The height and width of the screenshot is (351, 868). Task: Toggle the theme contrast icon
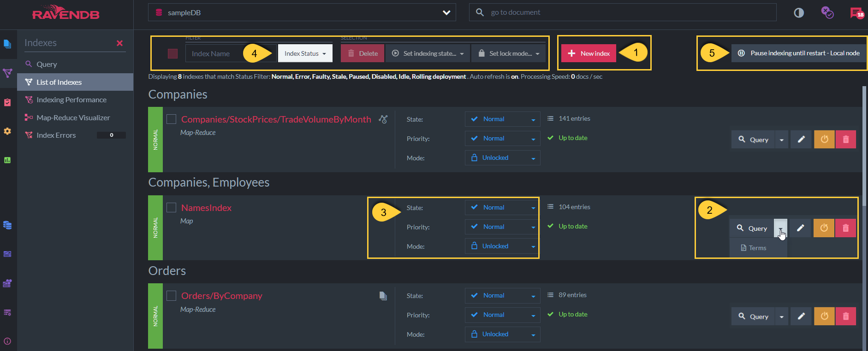pyautogui.click(x=799, y=13)
